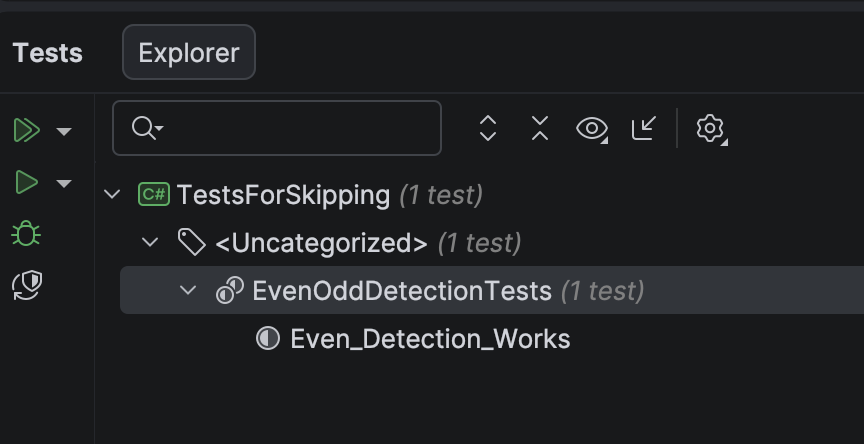Switch to the Explorer tab

point(189,52)
